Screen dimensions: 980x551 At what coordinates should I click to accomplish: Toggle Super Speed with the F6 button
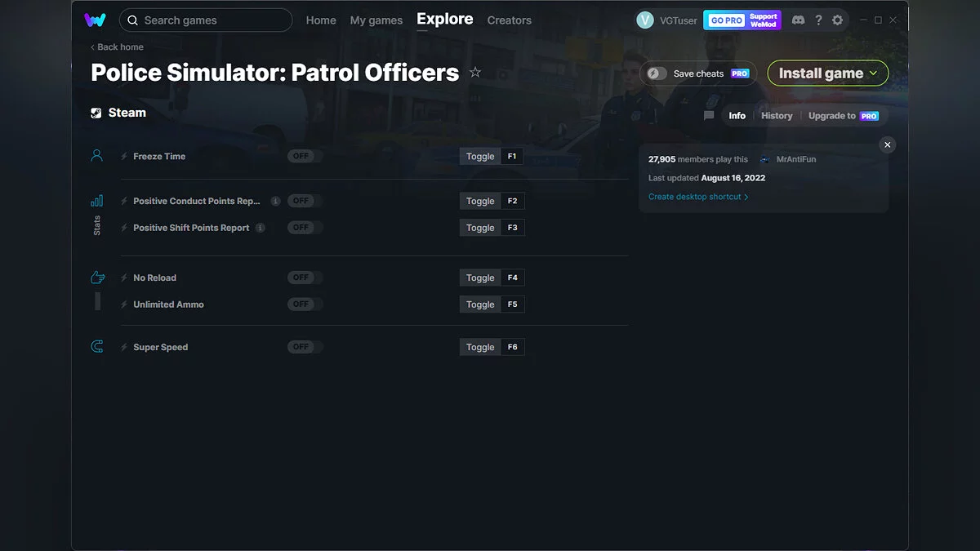(512, 346)
